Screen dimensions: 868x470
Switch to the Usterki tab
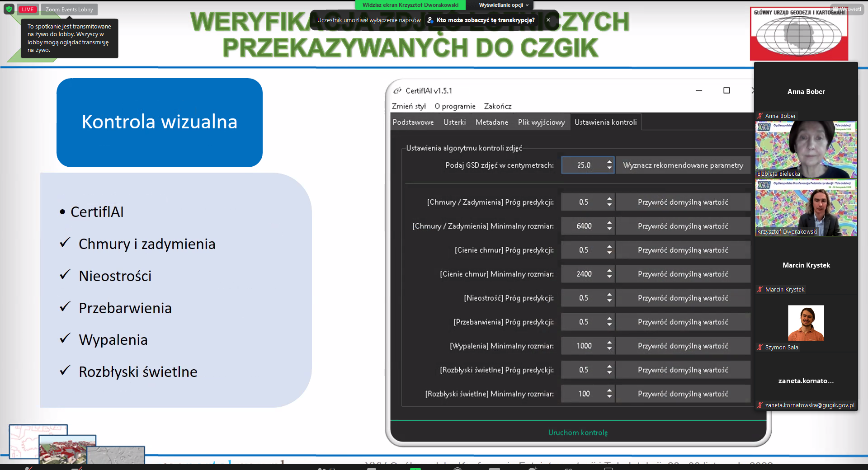click(455, 122)
